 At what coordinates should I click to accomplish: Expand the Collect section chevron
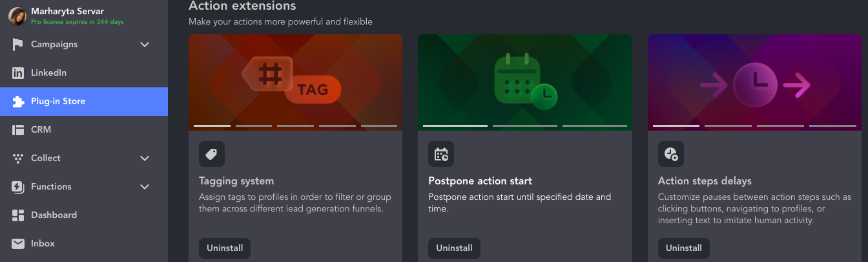[145, 158]
